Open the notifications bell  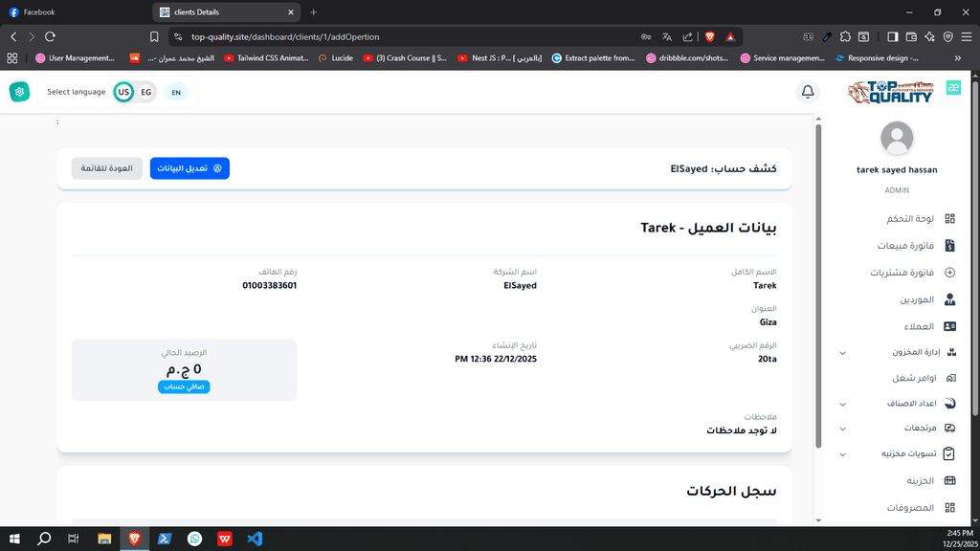[x=808, y=92]
